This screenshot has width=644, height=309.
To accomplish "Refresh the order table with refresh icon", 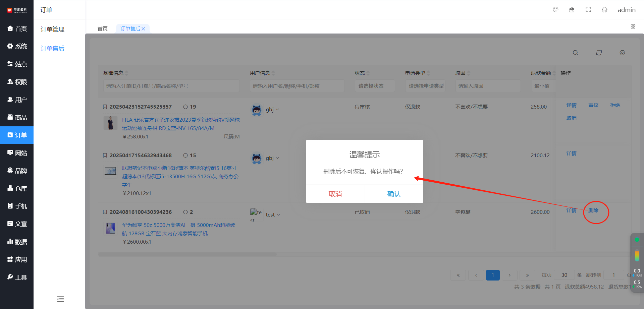I will (x=599, y=53).
